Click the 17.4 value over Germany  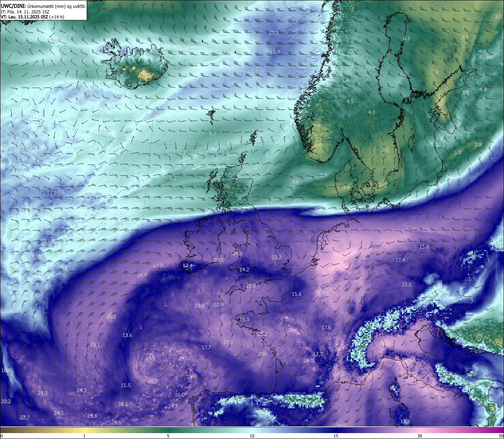coord(400,260)
